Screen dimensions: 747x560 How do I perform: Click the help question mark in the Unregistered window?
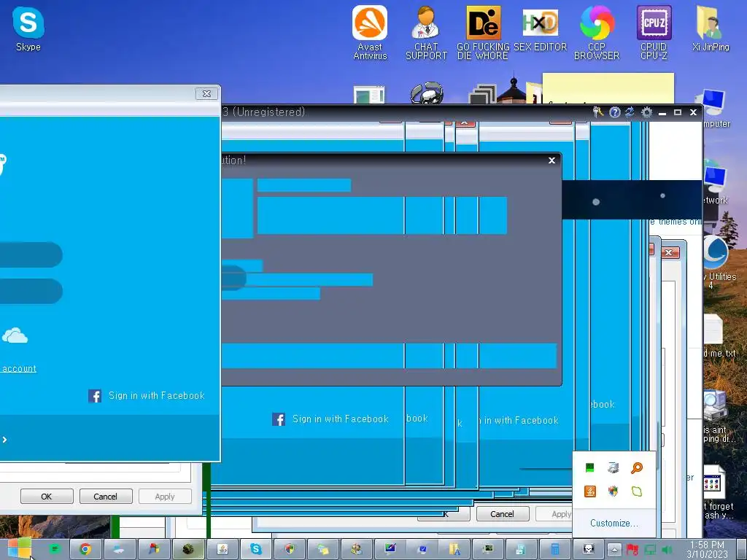614,112
